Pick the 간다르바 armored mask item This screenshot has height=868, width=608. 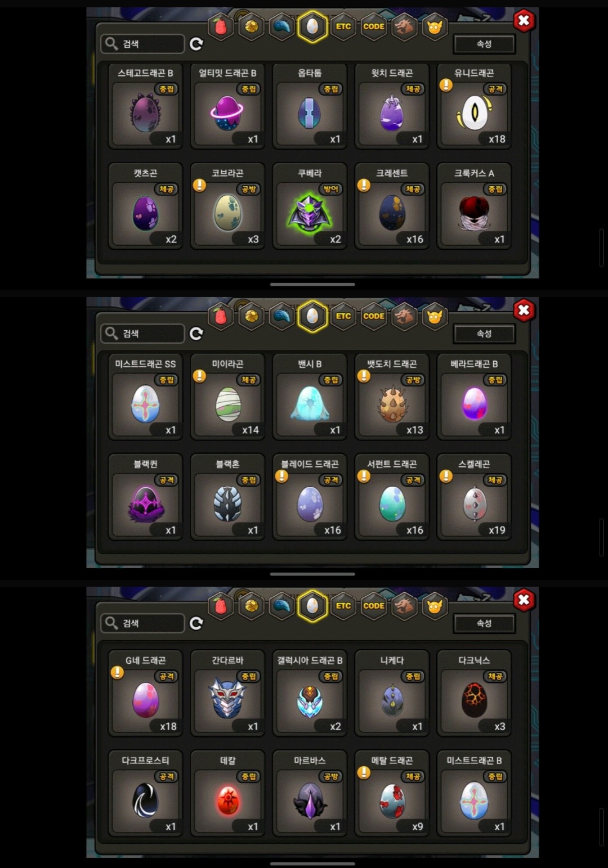point(227,694)
